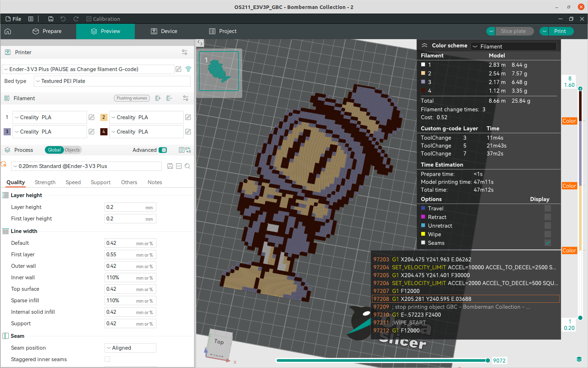588x368 pixels.
Task: Open filament 3 Creality PLA dropdown
Action: [50, 132]
